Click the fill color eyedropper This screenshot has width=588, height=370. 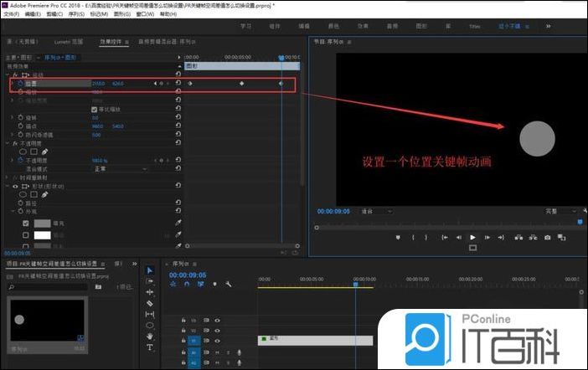click(x=178, y=224)
